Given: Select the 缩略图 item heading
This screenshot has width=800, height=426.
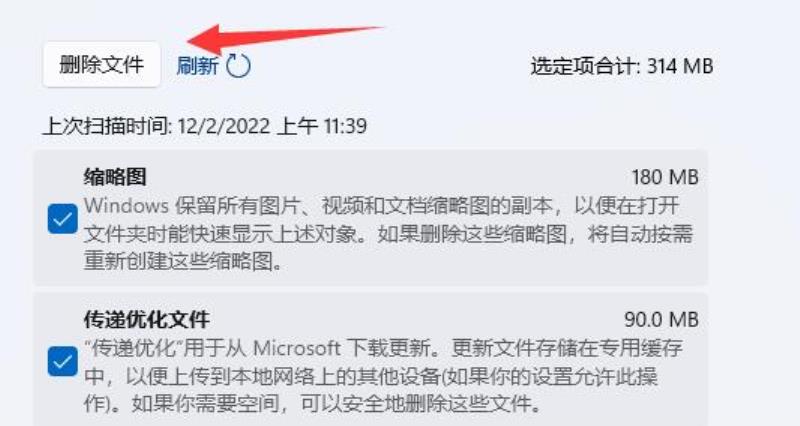Looking at the screenshot, I should 115,177.
